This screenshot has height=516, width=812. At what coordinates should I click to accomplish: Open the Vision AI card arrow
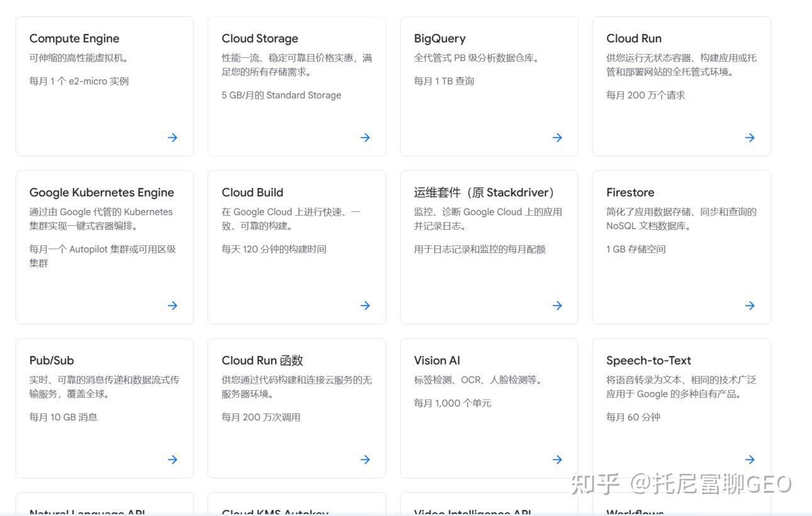coord(557,459)
